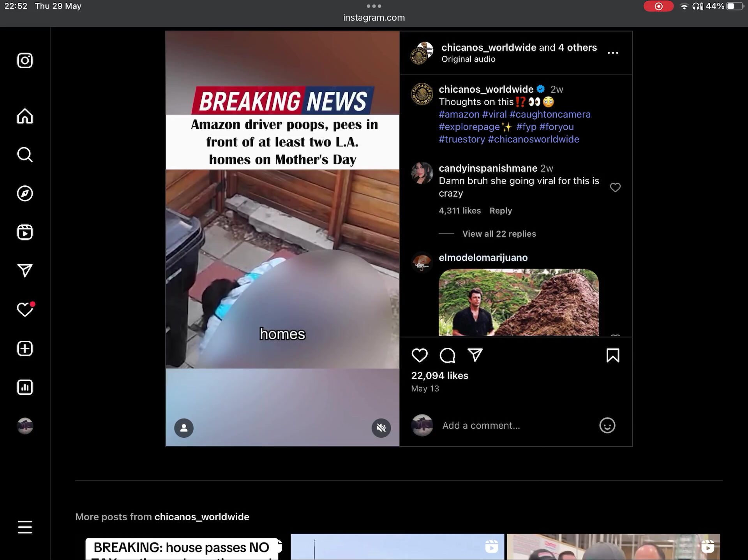This screenshot has width=748, height=560.
Task: Open elmodelomarijuano's profile name
Action: (483, 257)
